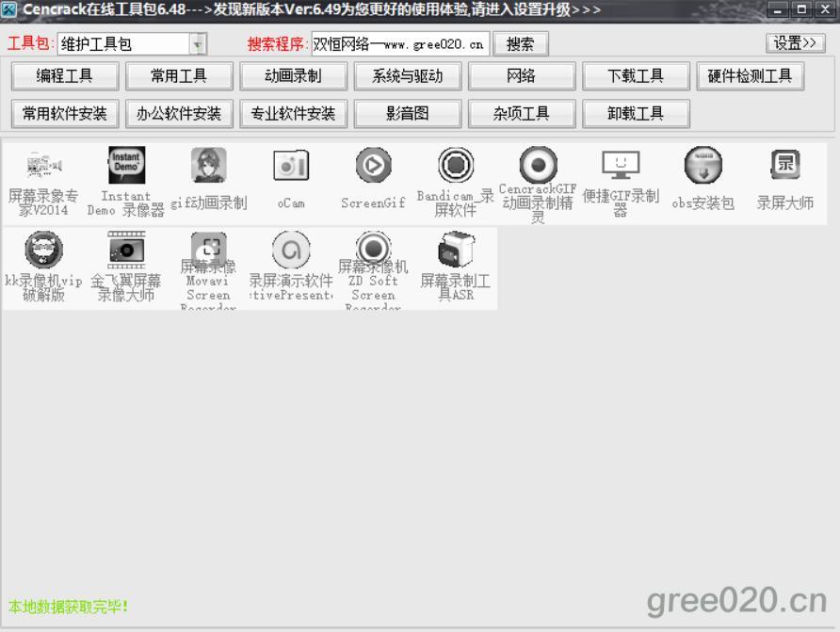The width and height of the screenshot is (840, 632).
Task: Select the CencrackGIF动画录制精灵 icon
Action: [538, 167]
